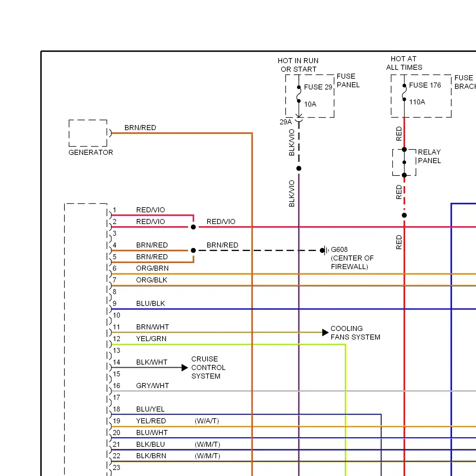This screenshot has width=476, height=476.
Task: Click the arrowhead pointing to Cooling Fans System
Action: [x=325, y=332]
